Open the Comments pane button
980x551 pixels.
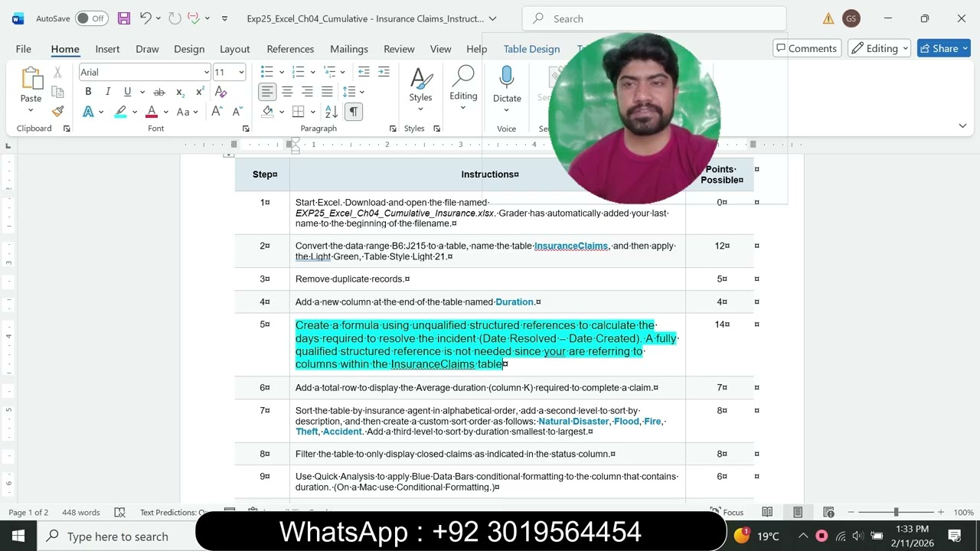[807, 48]
